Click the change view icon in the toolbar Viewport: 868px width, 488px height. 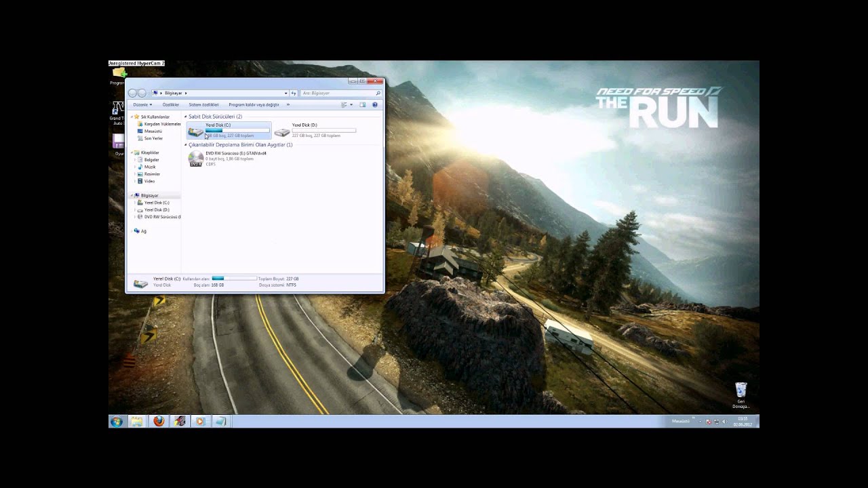tap(344, 104)
